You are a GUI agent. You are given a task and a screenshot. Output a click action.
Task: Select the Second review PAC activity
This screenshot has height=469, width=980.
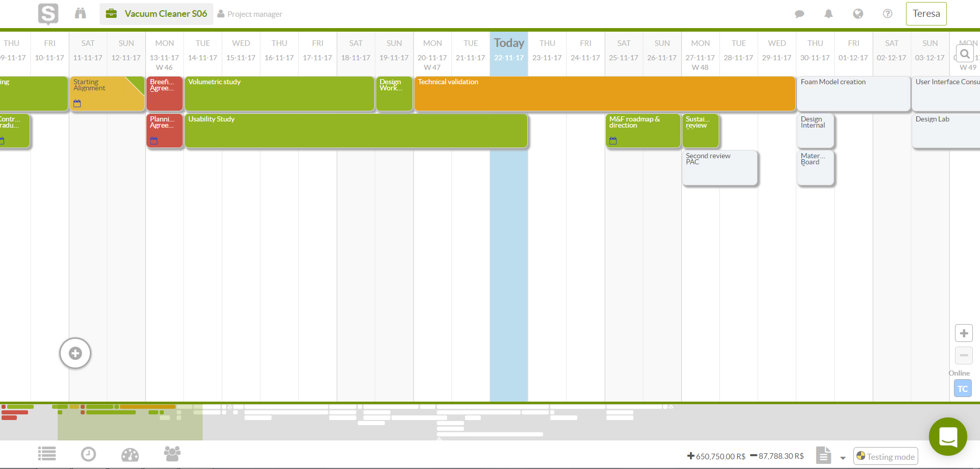point(720,167)
